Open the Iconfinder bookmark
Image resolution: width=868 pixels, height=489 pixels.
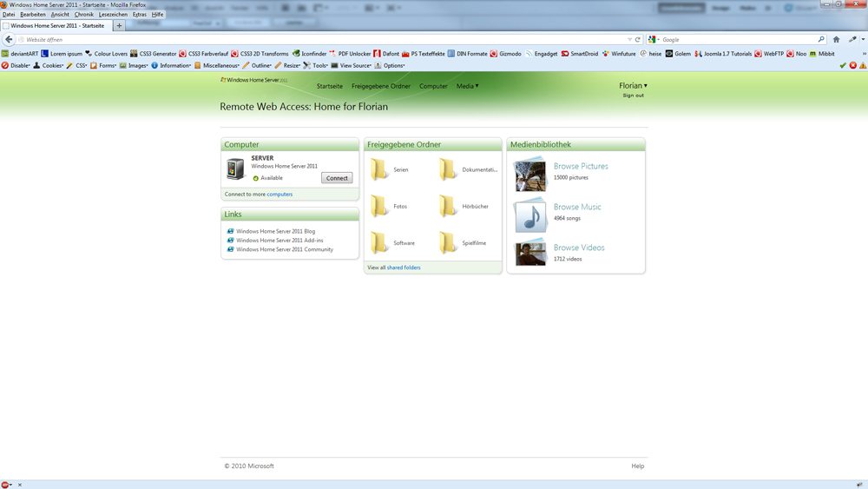point(310,54)
